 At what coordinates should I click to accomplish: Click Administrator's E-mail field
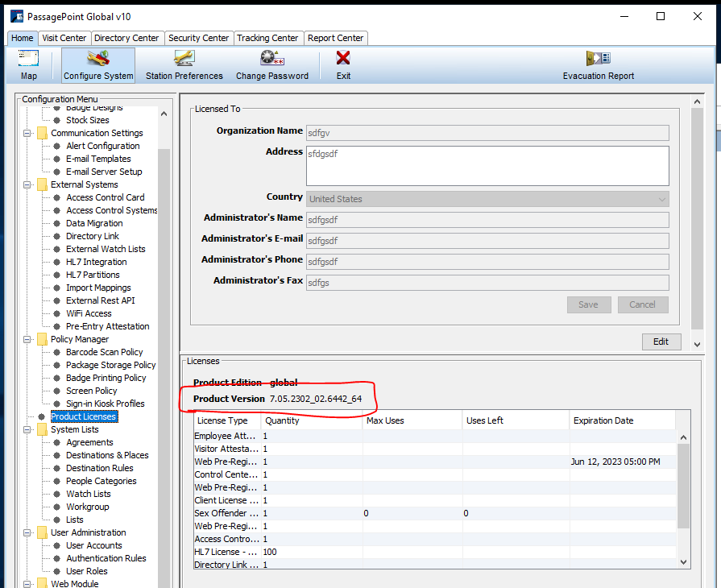(x=487, y=241)
